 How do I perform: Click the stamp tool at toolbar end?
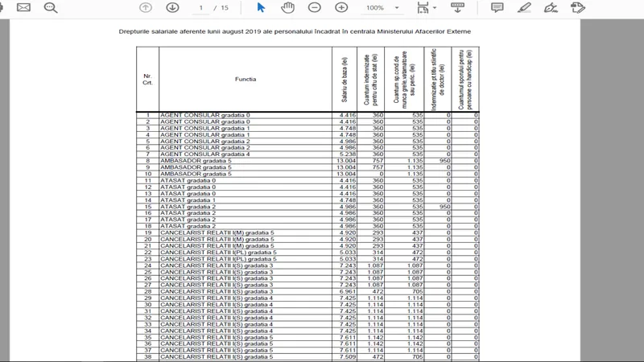pos(577,7)
